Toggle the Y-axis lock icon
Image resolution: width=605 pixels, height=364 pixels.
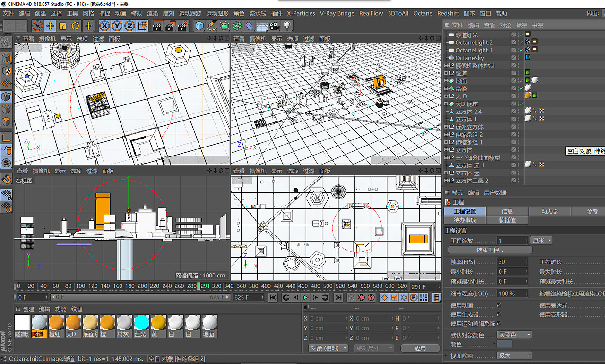click(x=116, y=26)
